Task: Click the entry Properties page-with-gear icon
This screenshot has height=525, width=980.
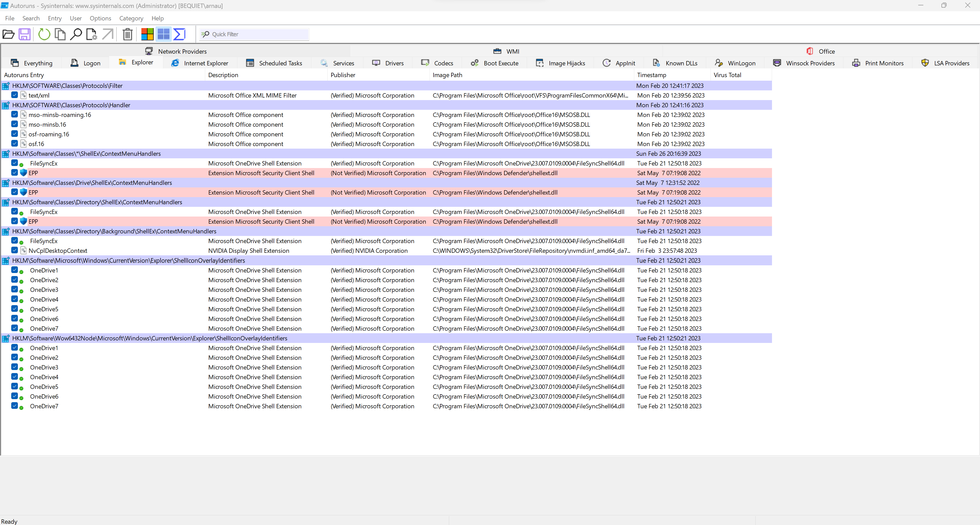Action: point(92,34)
